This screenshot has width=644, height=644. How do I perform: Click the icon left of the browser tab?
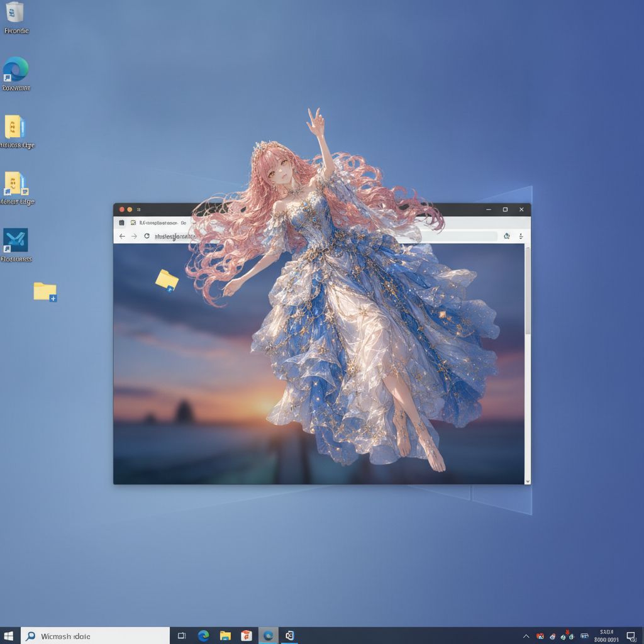coord(121,223)
